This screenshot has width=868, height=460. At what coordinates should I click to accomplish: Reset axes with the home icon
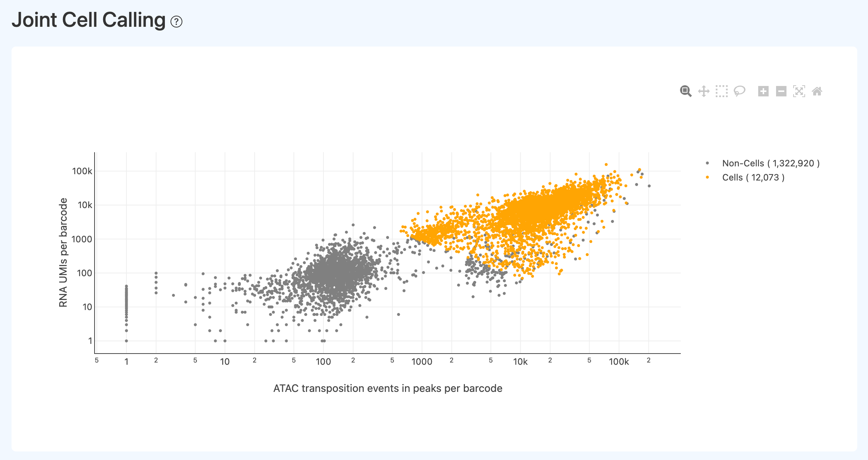pos(817,91)
